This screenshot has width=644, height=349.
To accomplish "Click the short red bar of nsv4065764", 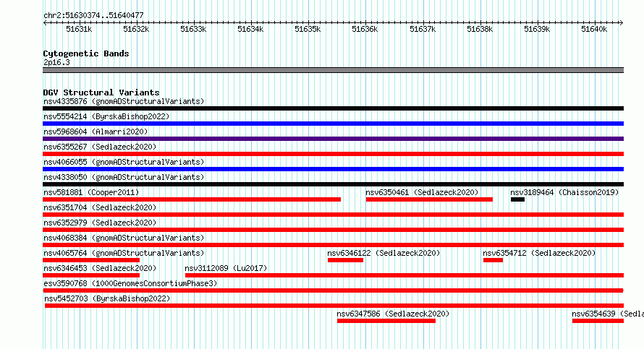I will tap(91, 260).
